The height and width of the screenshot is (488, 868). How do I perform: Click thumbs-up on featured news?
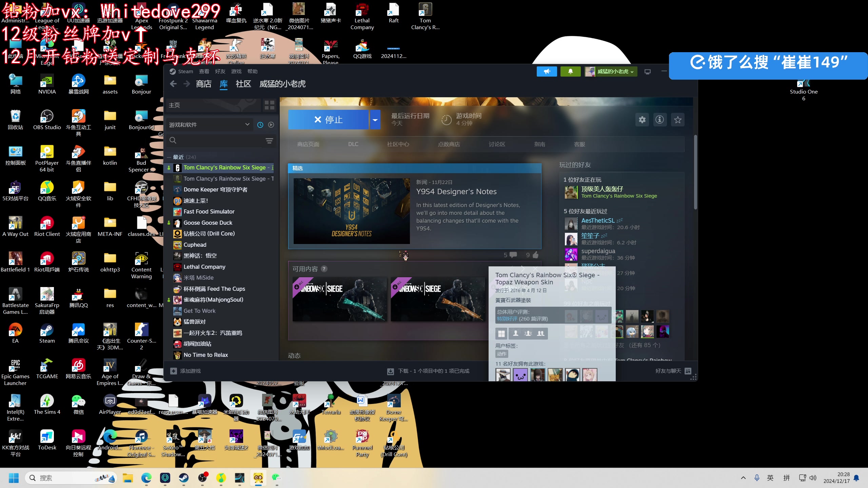point(535,255)
